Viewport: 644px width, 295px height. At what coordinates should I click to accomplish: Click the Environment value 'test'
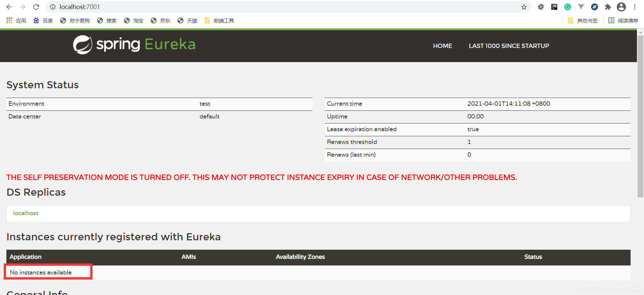tap(205, 104)
